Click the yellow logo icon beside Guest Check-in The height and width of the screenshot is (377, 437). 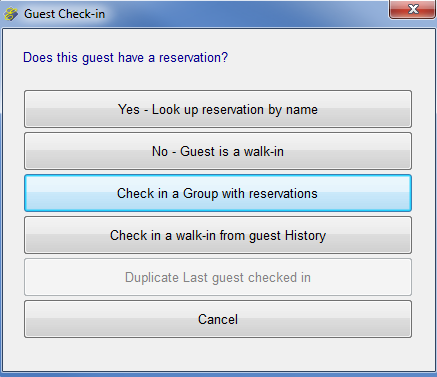point(11,14)
